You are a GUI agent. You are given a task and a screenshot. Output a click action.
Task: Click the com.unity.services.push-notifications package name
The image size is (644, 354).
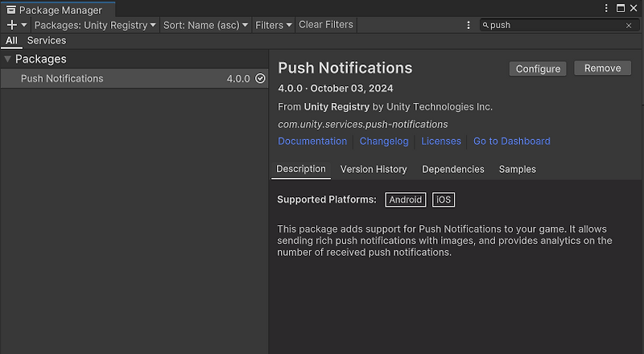[x=363, y=125]
